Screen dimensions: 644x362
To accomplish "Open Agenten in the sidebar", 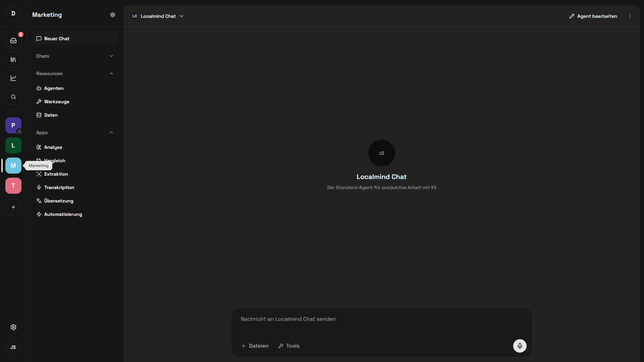I will (x=54, y=88).
